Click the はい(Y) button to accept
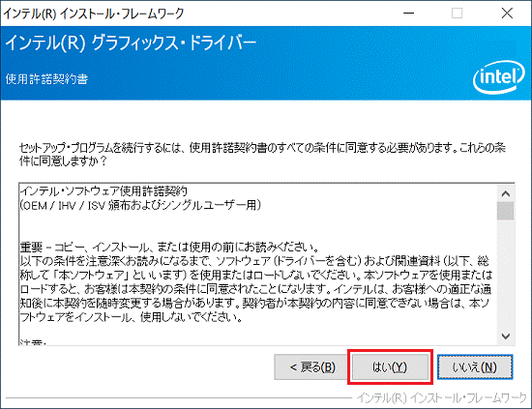The image size is (532, 409). (390, 367)
